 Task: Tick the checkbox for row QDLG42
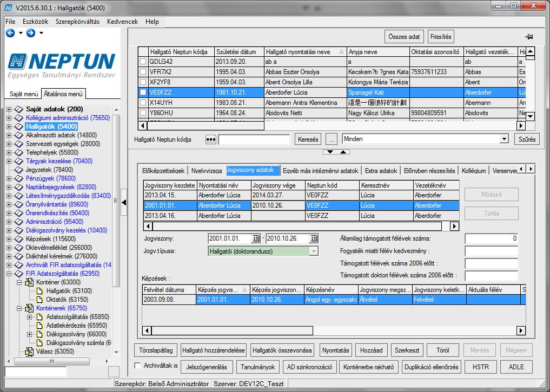(143, 62)
